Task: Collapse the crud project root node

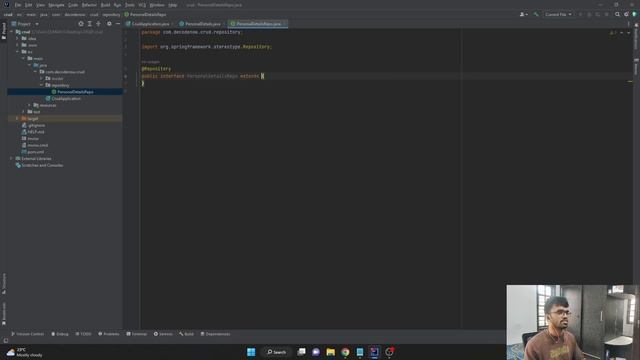Action: (11, 32)
